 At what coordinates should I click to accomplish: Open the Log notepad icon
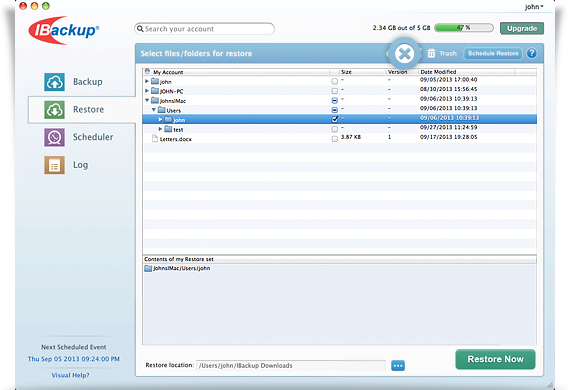coord(55,165)
